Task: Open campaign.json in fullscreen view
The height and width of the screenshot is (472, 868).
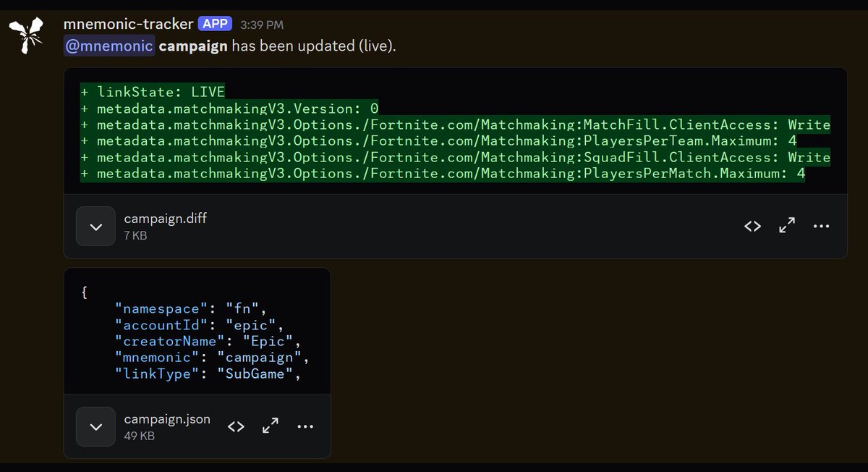Action: [271, 426]
